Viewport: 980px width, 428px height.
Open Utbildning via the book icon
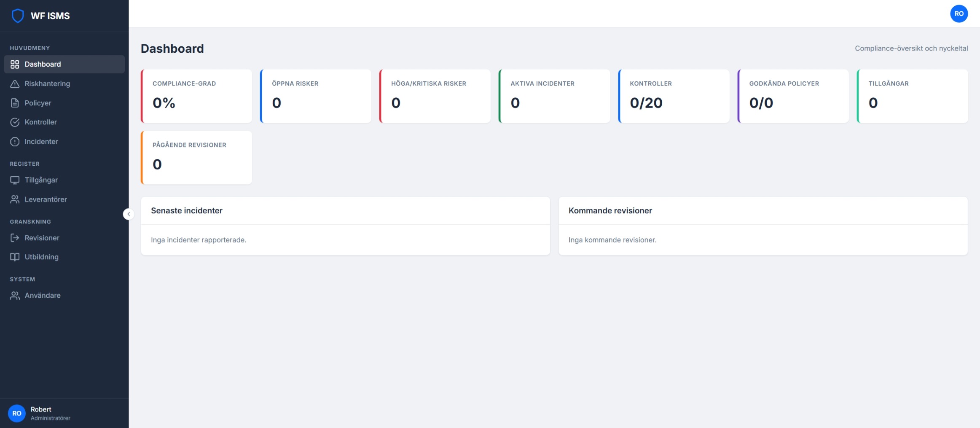15,256
